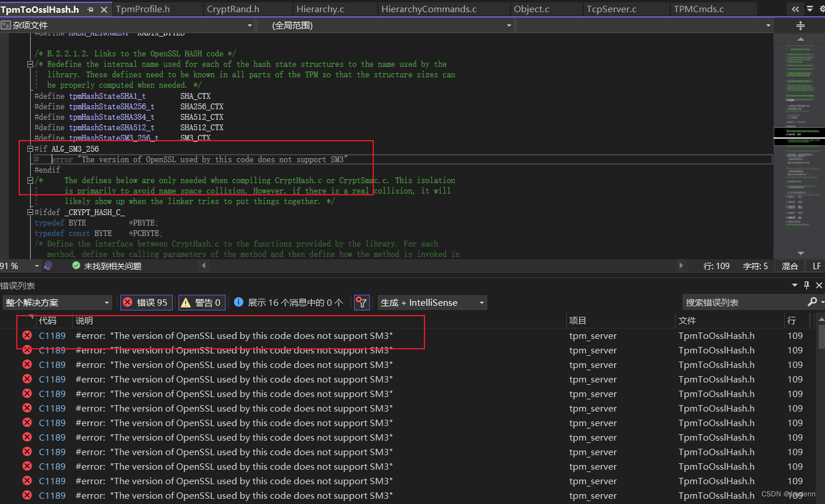Click the 'typedef BYTE *PBYTE' line
The width and height of the screenshot is (825, 504).
[97, 223]
